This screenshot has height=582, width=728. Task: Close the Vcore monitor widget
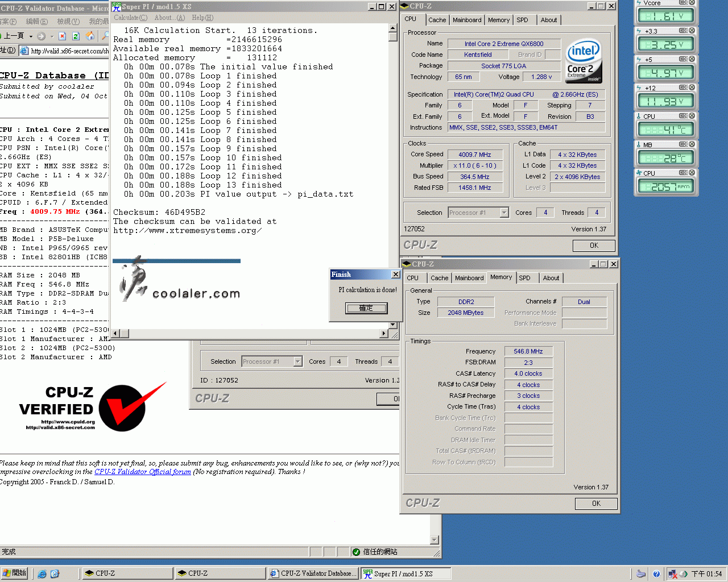tap(692, 3)
